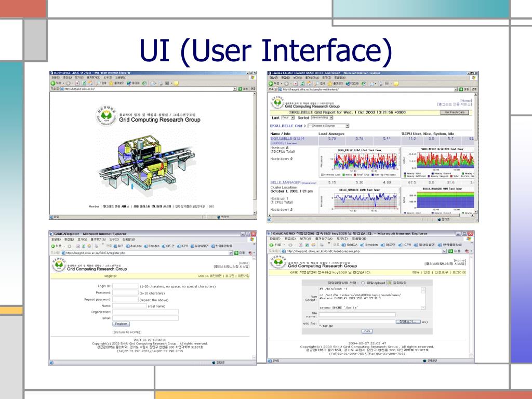The image size is (532, 399).
Task: Open File menu in GridCARegister window
Action: coord(56,240)
